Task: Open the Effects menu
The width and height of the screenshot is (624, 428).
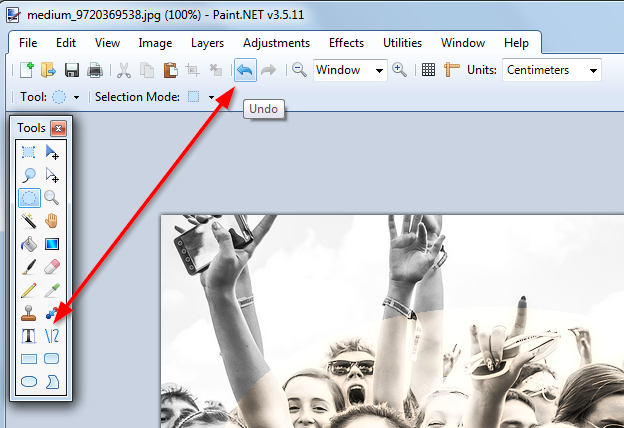Action: coord(346,43)
